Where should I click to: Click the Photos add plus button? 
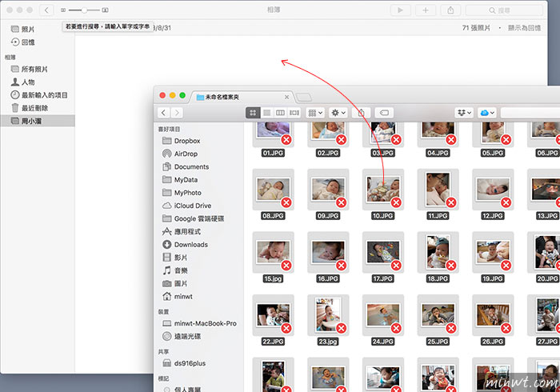point(426,10)
